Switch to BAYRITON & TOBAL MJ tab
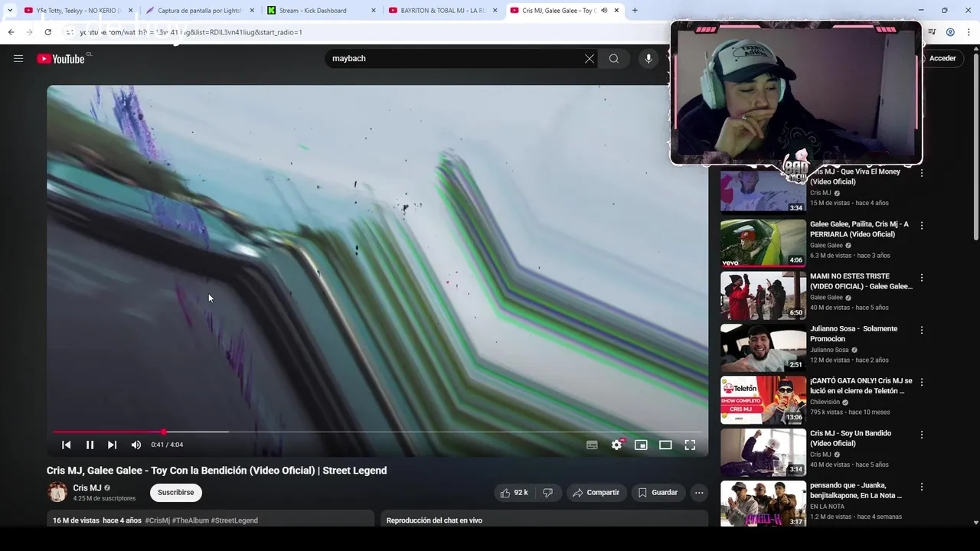Image resolution: width=980 pixels, height=551 pixels. (x=443, y=11)
